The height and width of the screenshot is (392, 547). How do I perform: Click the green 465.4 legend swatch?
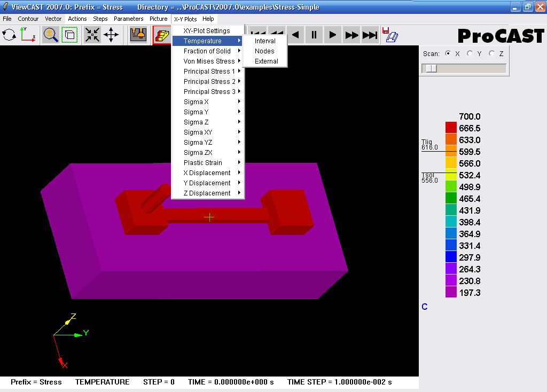point(451,198)
